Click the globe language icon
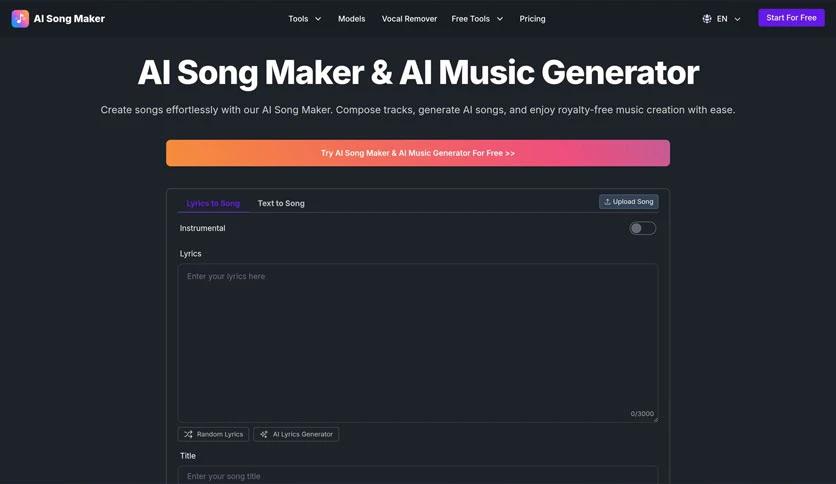This screenshot has width=836, height=484. 707,19
